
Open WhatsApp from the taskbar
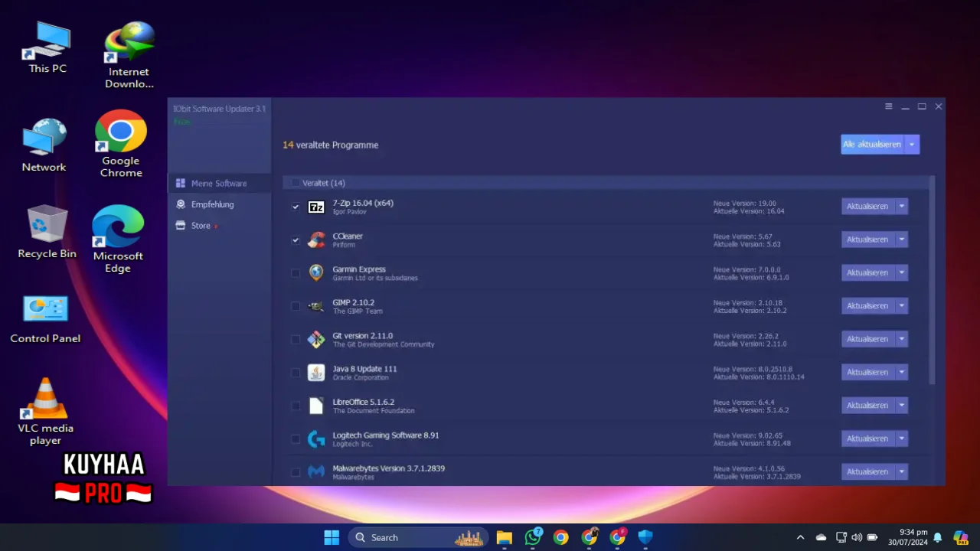pyautogui.click(x=533, y=537)
